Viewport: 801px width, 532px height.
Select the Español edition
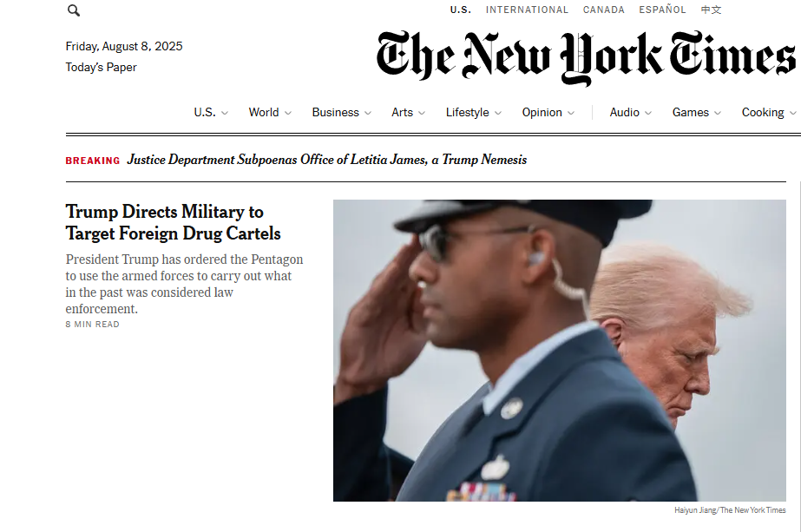click(x=662, y=10)
